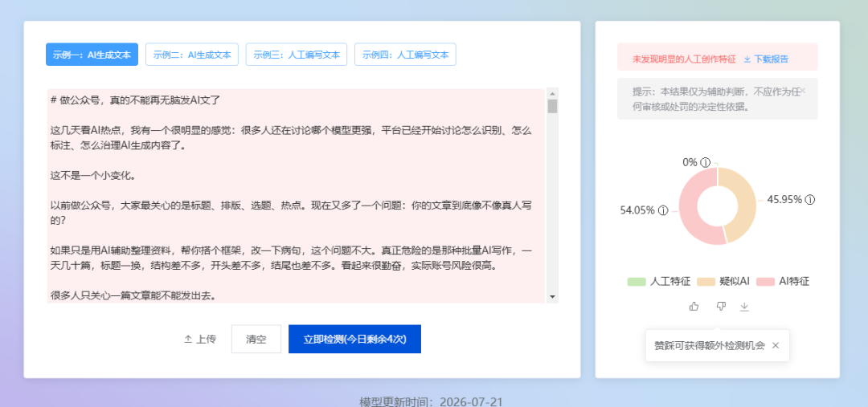Image resolution: width=868 pixels, height=407 pixels.
Task: Click the 54.05% percentage label
Action: [637, 210]
